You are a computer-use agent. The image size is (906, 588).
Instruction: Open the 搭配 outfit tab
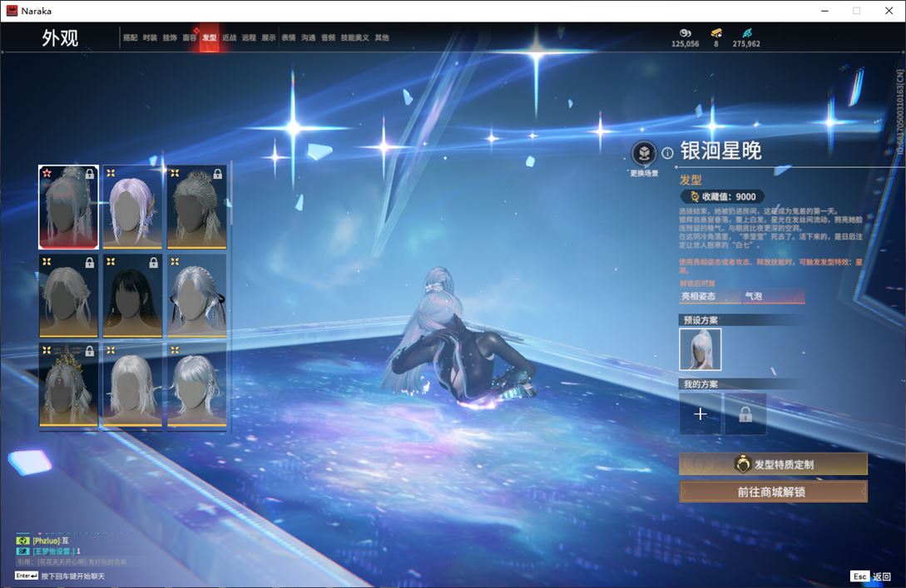[130, 37]
